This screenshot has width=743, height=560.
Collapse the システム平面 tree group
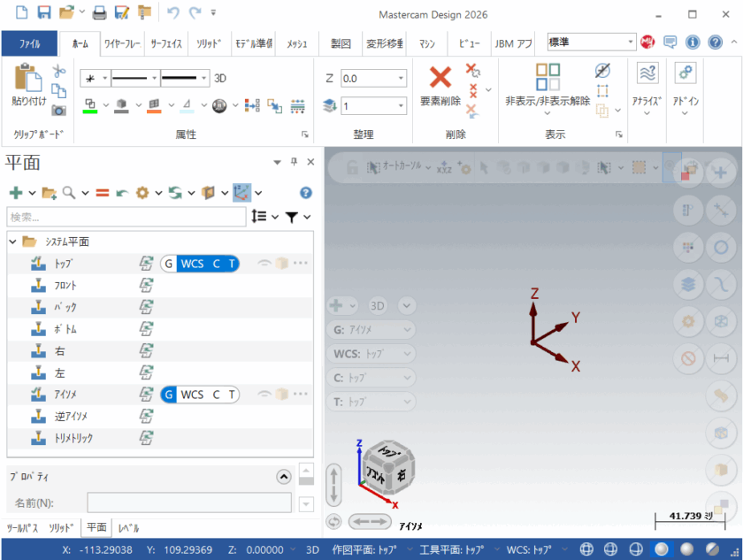(x=12, y=242)
